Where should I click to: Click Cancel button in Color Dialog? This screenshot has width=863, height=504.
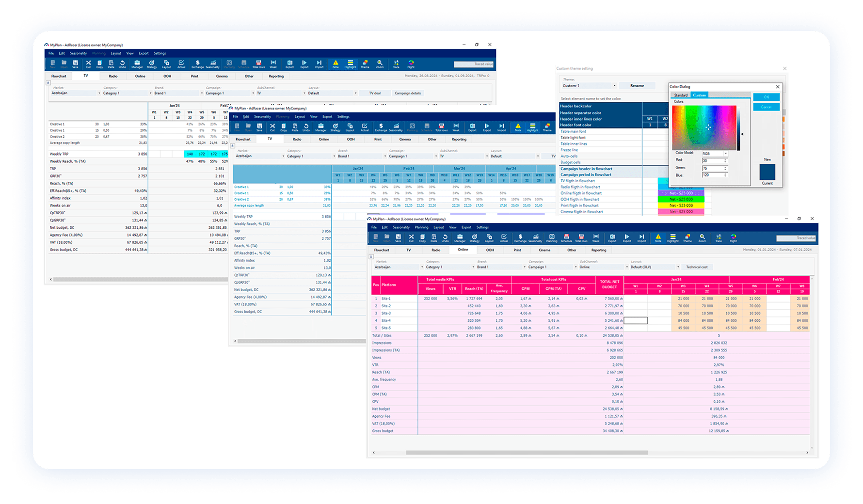tap(766, 107)
